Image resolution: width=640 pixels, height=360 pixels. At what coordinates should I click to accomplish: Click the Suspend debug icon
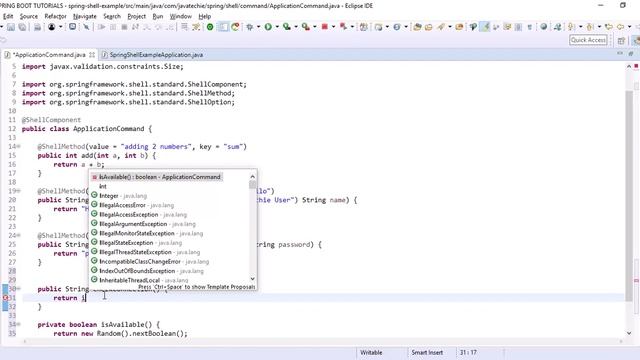(x=113, y=27)
